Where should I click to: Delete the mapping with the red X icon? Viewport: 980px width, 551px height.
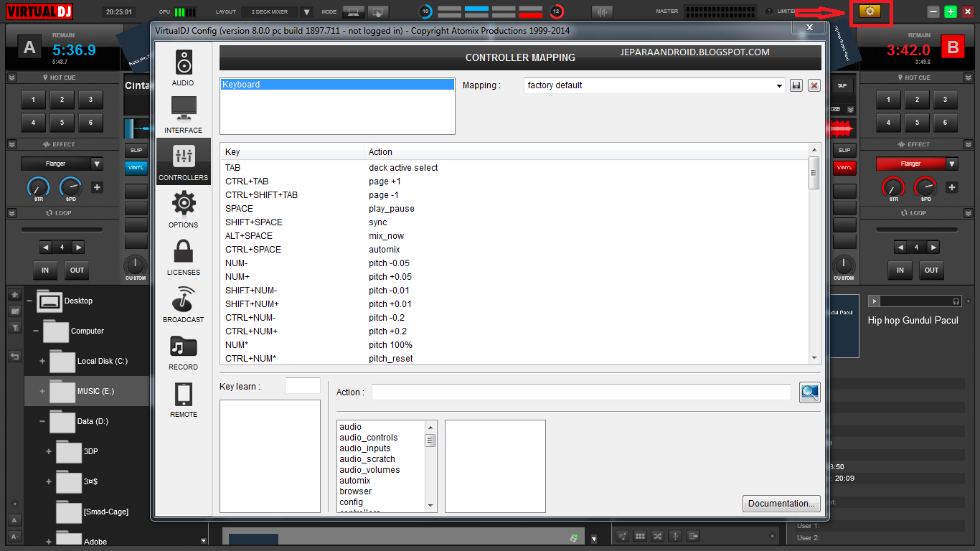pyautogui.click(x=814, y=85)
